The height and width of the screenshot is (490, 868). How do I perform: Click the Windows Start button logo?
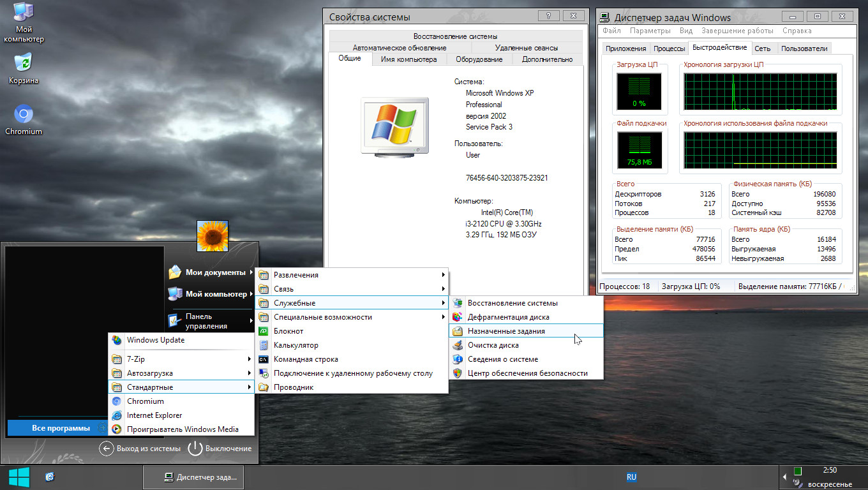(19, 477)
